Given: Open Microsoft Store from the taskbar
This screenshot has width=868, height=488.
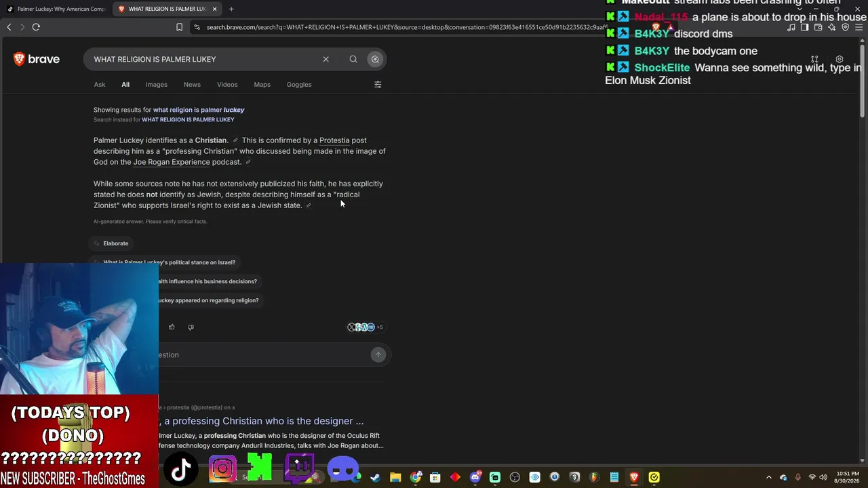Looking at the screenshot, I should point(435,477).
